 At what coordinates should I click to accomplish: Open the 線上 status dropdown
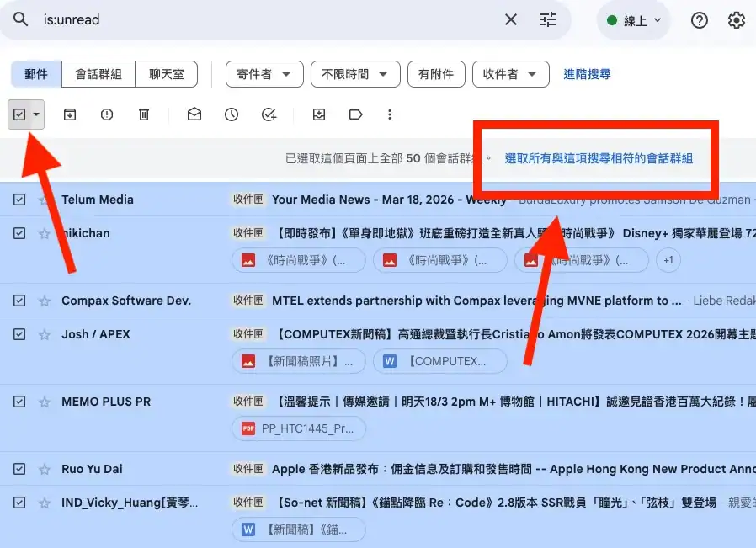point(634,20)
